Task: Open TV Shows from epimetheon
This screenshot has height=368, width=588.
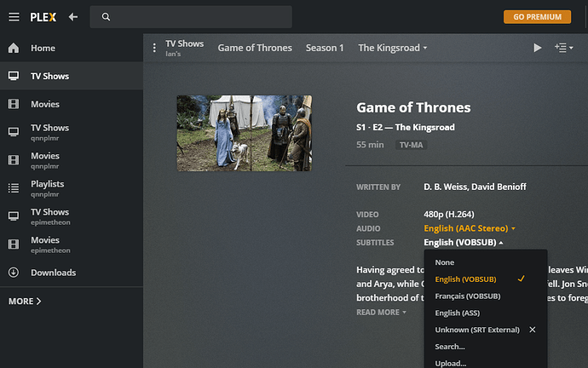Action: point(72,216)
